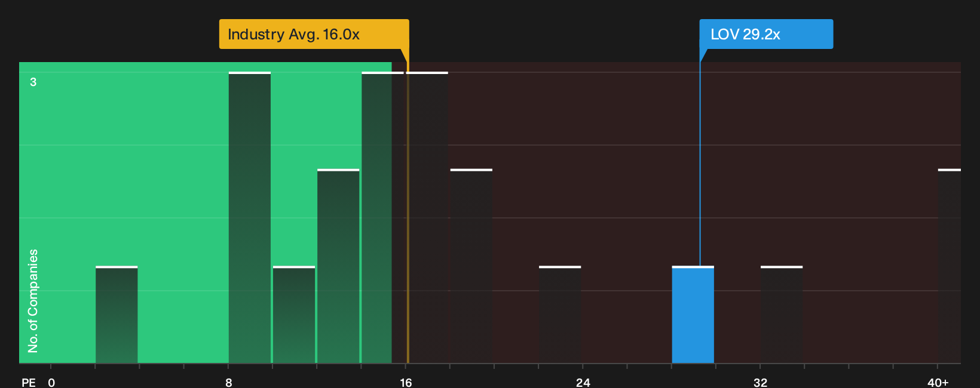Click the histogram bar at PE 12-14
The height and width of the screenshot is (388, 980).
coord(338,266)
